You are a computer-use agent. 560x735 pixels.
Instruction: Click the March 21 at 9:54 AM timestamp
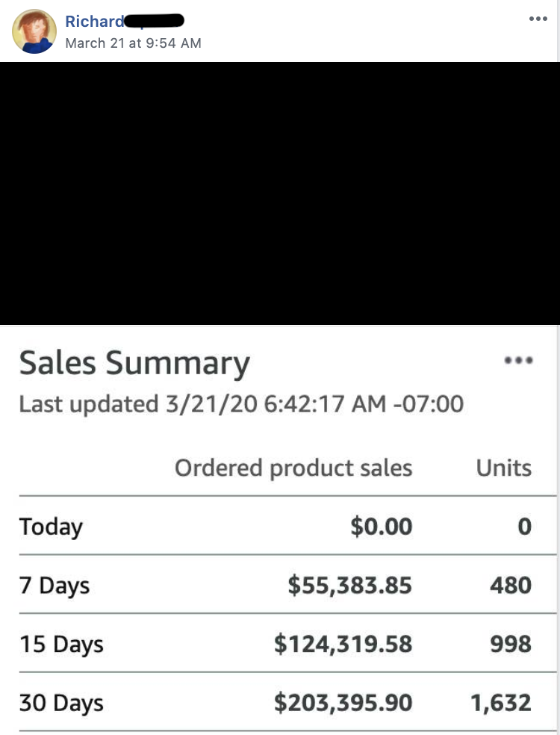click(133, 43)
